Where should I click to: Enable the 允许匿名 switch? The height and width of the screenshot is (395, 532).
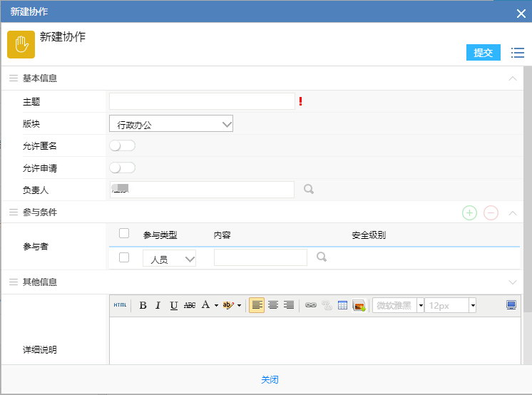click(x=122, y=146)
